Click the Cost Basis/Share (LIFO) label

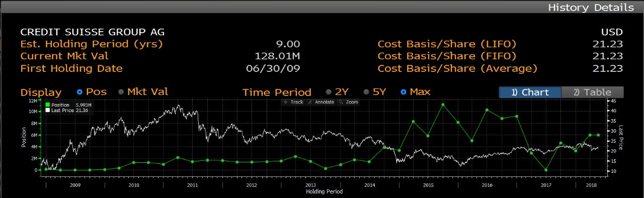(x=447, y=44)
